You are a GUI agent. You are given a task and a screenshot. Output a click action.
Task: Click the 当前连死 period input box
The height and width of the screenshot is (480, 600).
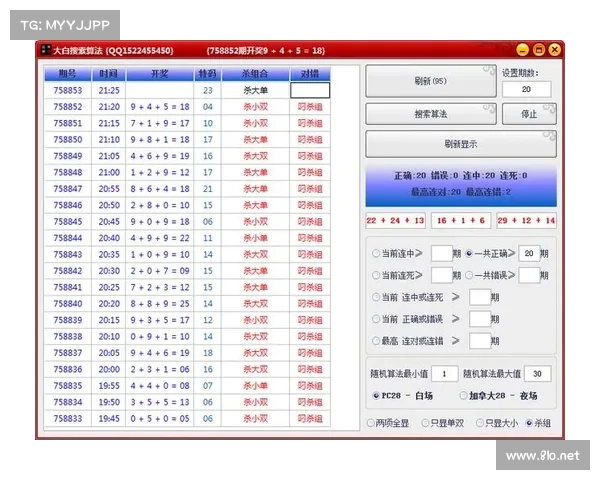442,275
